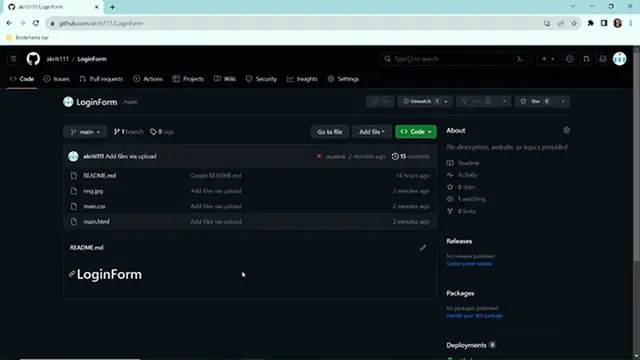The width and height of the screenshot is (640, 360).
Task: Click the create new plus icon
Action: 544,59
